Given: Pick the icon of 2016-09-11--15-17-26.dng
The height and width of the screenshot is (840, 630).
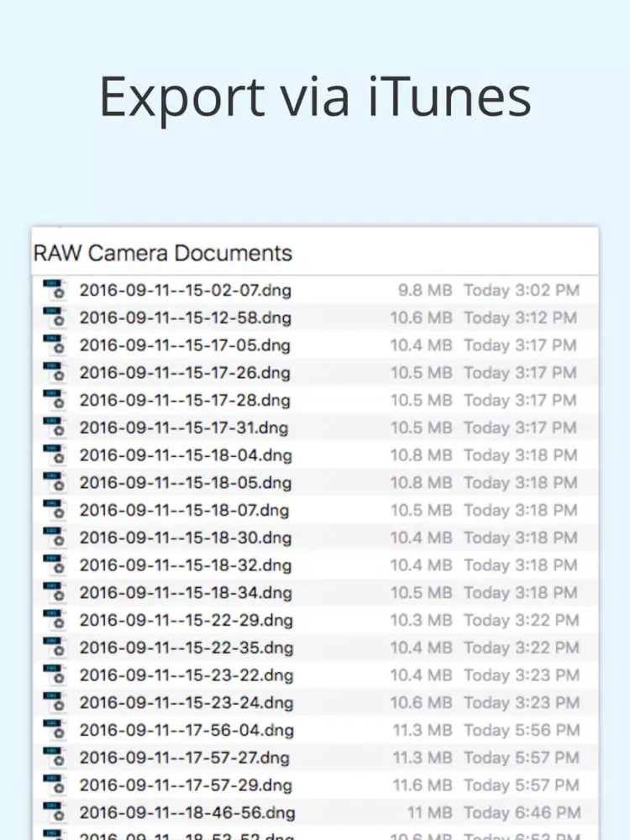Looking at the screenshot, I should pyautogui.click(x=55, y=372).
